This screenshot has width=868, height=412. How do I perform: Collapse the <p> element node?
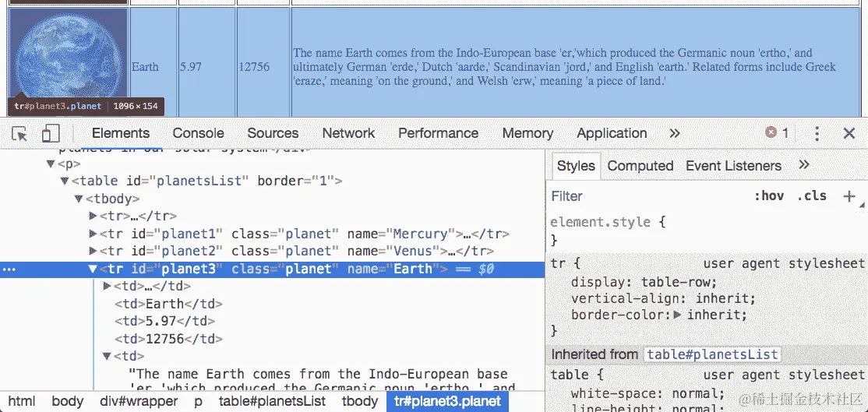51,164
